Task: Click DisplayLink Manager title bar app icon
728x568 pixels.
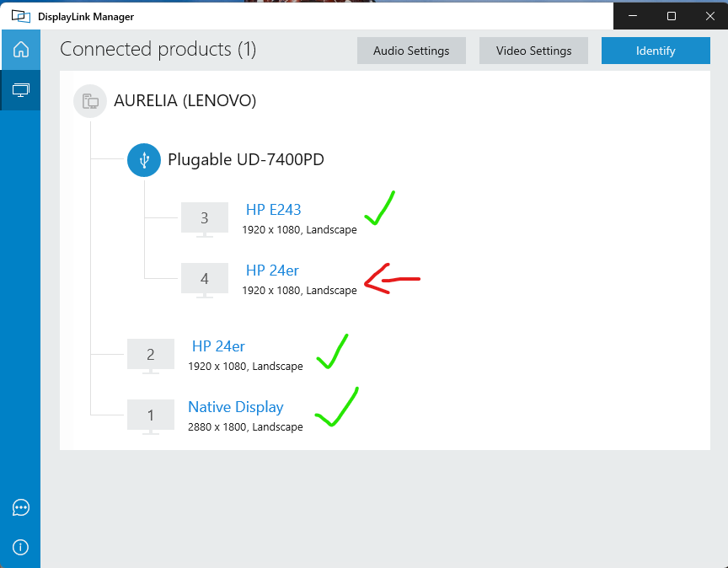Action: (20, 16)
